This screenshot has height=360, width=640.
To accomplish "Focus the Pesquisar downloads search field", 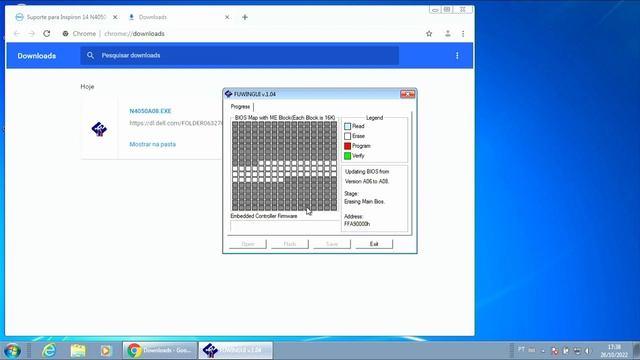I will coord(239,55).
